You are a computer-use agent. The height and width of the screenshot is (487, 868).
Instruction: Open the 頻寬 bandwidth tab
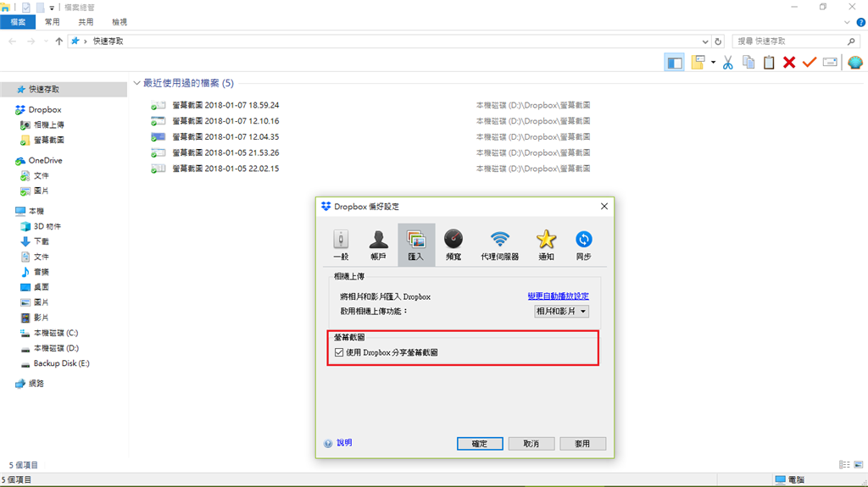click(x=453, y=245)
